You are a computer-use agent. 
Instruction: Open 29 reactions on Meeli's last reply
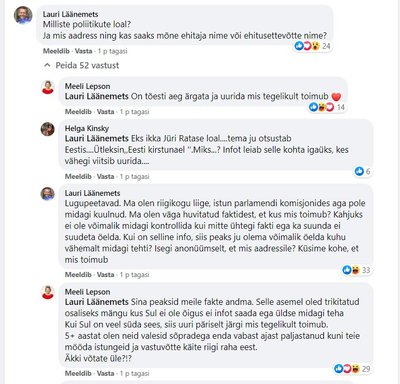tap(352, 369)
